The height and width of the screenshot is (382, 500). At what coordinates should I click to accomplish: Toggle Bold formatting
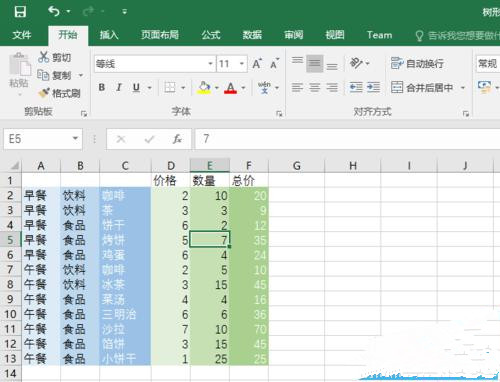point(102,87)
